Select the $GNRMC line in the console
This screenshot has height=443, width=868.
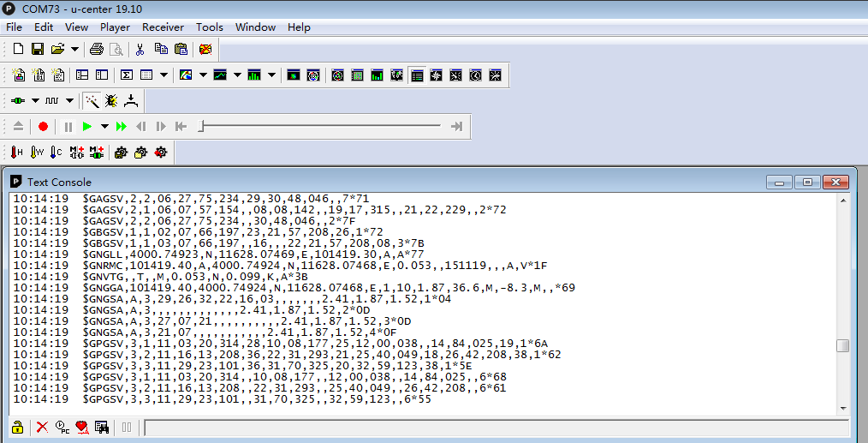pyautogui.click(x=315, y=266)
